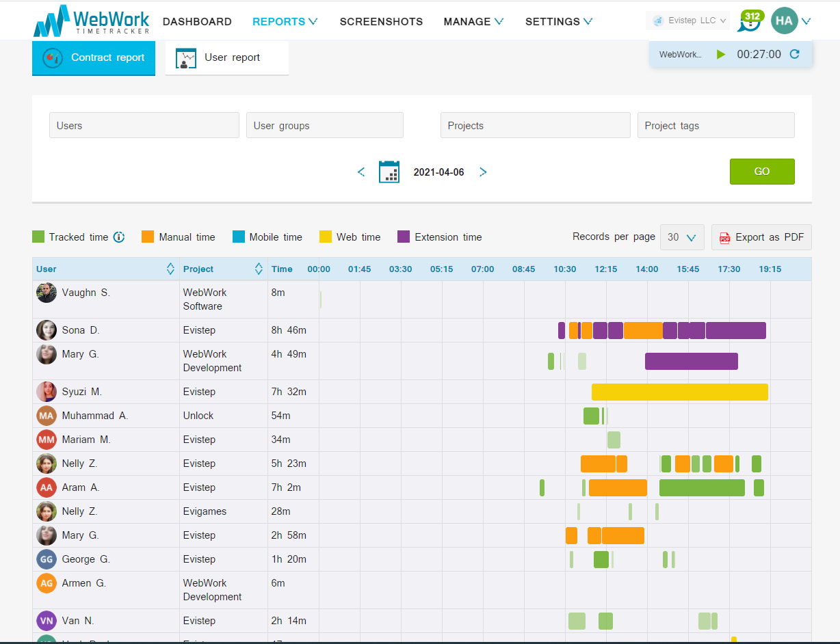Click Sona D. avatar photo

(x=47, y=330)
